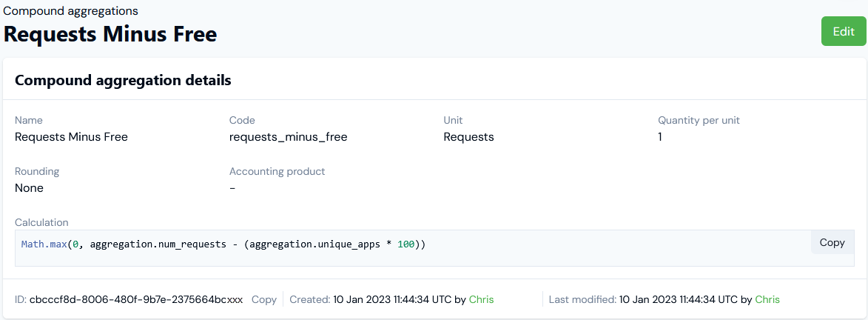Go back to Compound aggregations breadcrumb

coord(70,11)
